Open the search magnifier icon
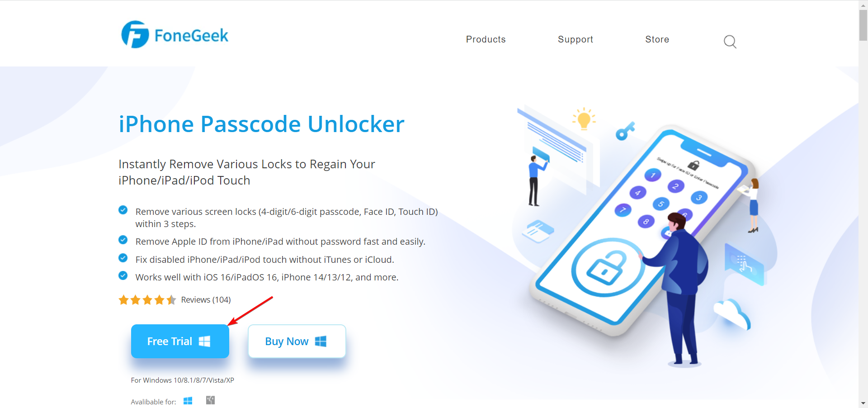This screenshot has width=868, height=408. point(730,42)
